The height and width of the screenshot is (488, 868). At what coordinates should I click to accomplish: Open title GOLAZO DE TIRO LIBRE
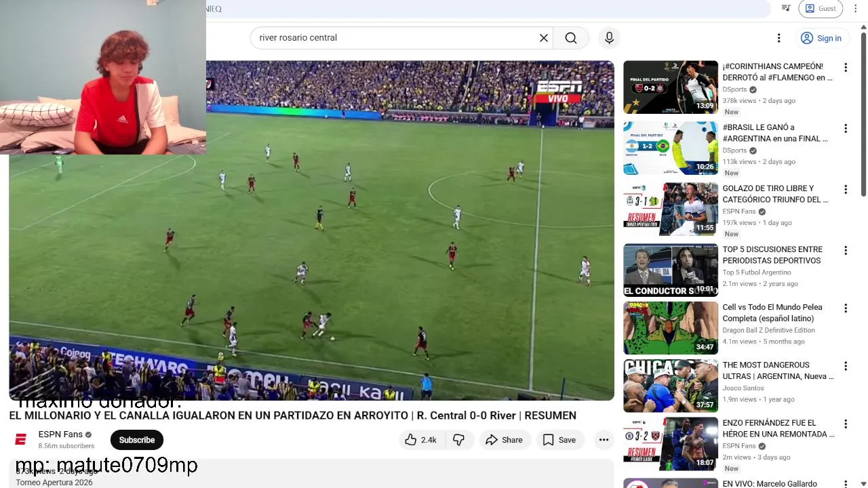point(775,194)
